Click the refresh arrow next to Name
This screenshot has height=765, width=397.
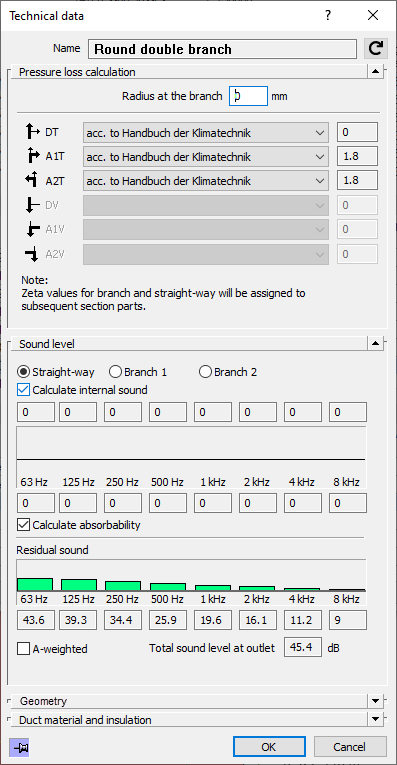pos(376,49)
